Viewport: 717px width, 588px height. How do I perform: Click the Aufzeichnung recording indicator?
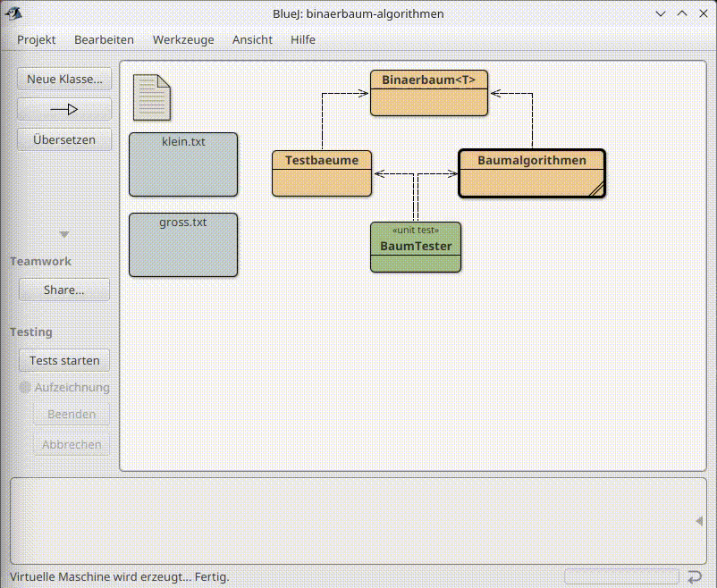(x=64, y=388)
